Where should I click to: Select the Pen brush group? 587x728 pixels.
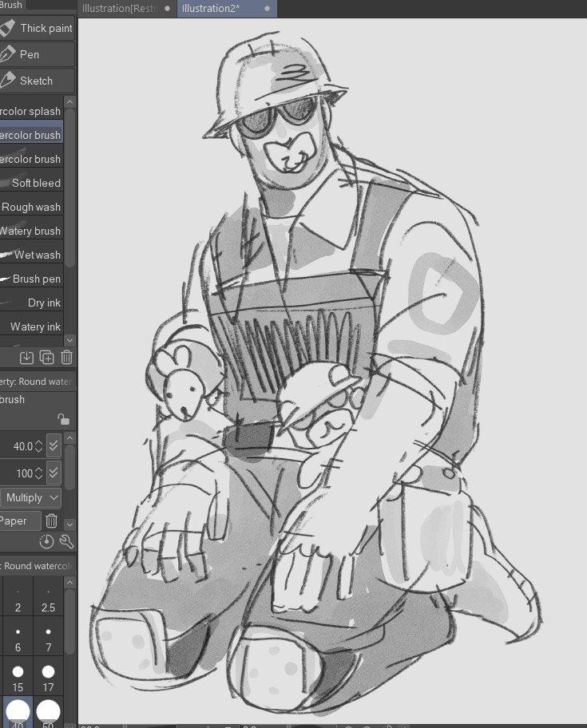37,54
